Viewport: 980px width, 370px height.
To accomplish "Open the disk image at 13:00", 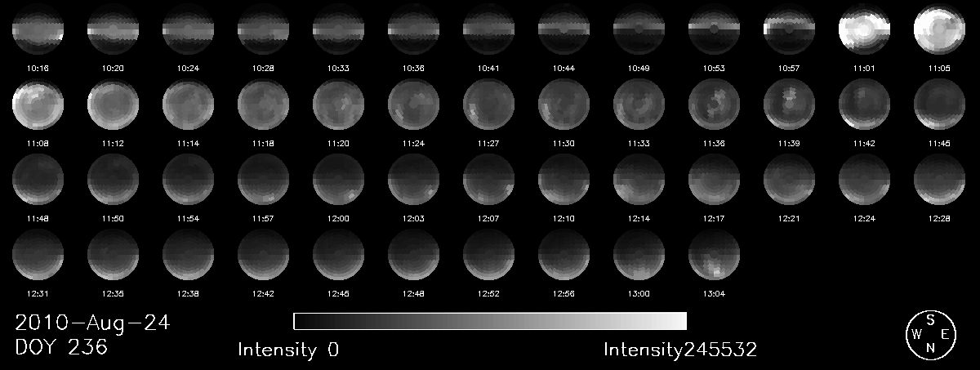I will (639, 256).
